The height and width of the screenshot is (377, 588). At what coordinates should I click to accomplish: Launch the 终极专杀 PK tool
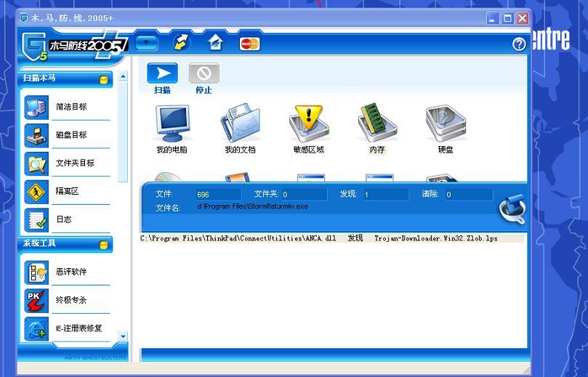(x=68, y=300)
